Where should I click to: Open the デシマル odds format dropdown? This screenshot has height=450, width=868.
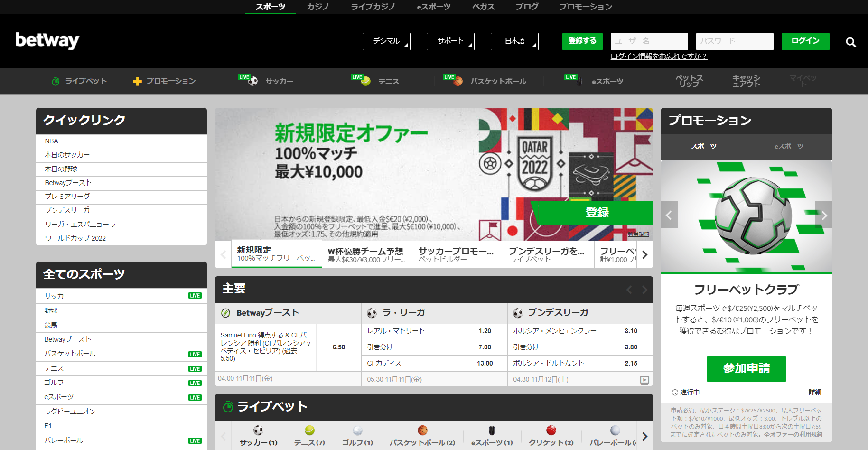coord(386,41)
